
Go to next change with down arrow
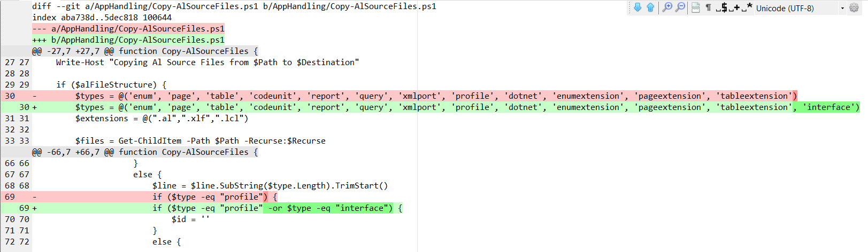[637, 7]
